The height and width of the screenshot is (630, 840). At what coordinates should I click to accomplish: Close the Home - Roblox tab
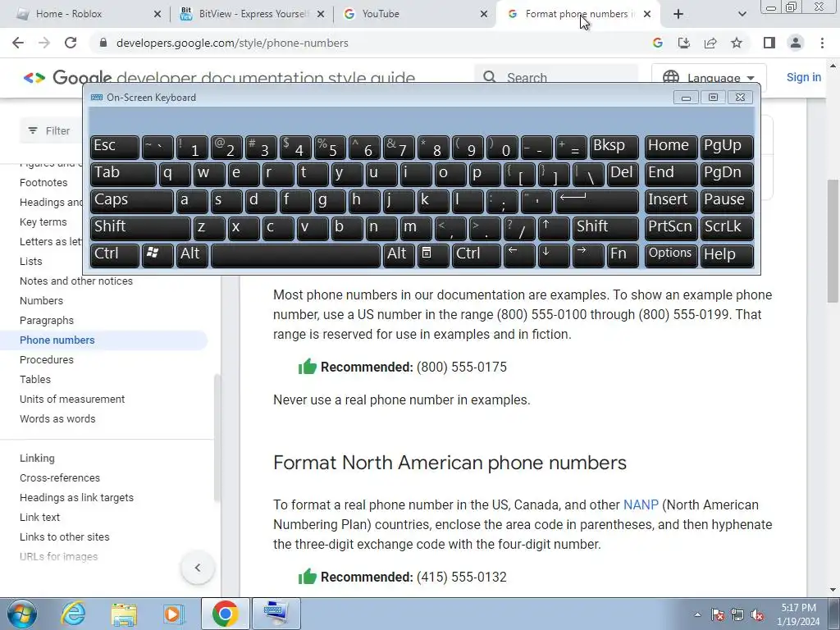157,14
